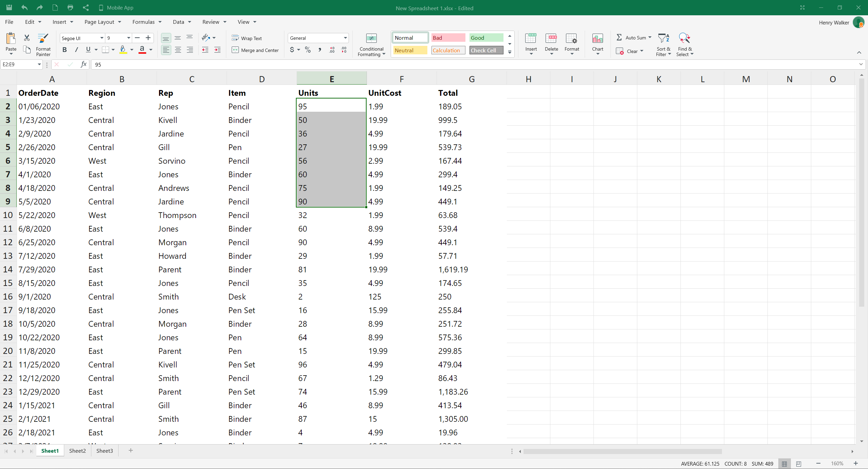This screenshot has width=868, height=469.
Task: Toggle Bold formatting
Action: [65, 50]
